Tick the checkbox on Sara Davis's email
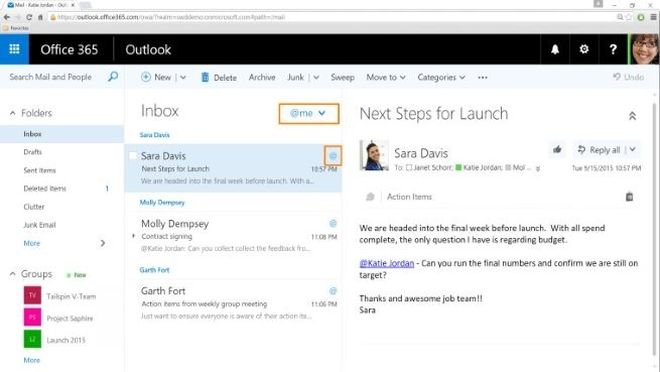 (x=133, y=156)
